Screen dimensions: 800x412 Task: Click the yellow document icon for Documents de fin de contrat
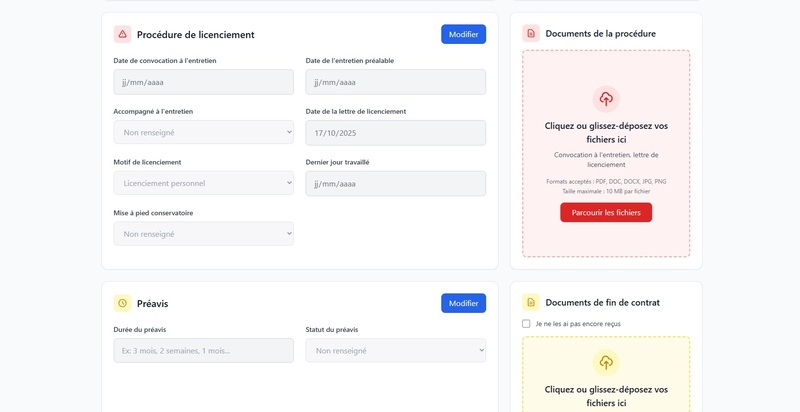(531, 302)
